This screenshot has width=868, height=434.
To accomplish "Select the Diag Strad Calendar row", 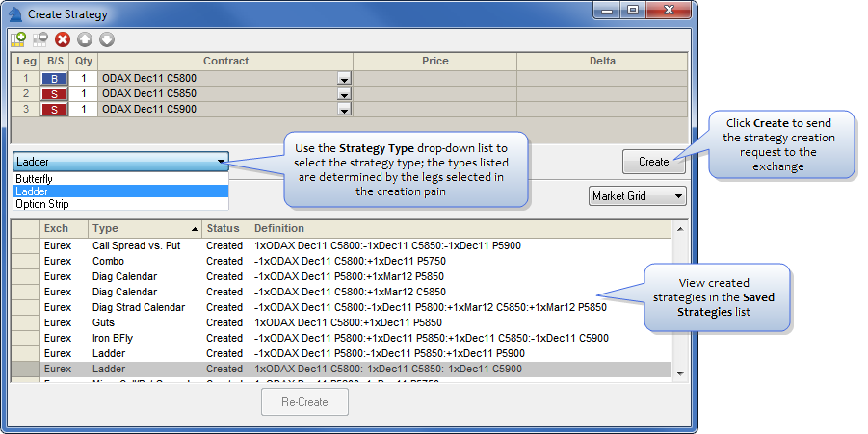I will click(342, 307).
